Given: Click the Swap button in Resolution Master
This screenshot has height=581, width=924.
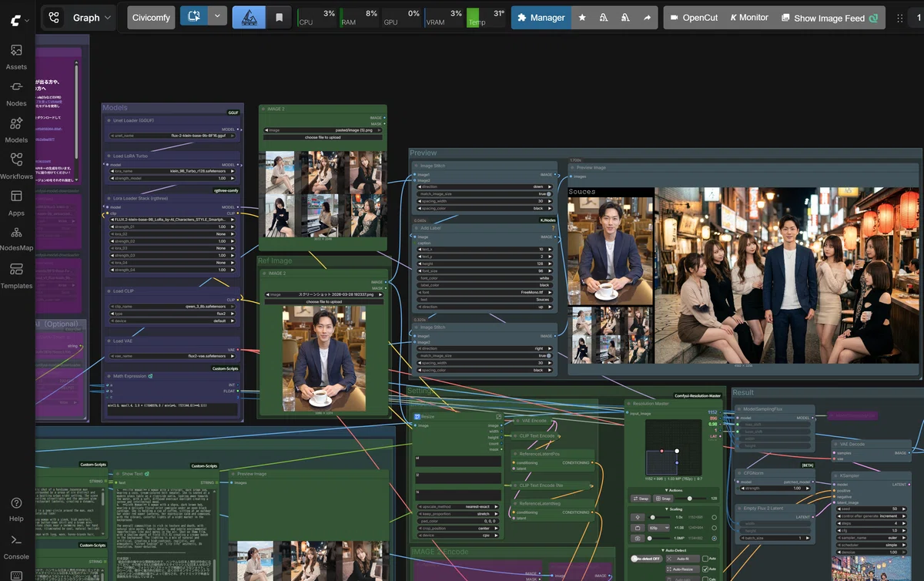Looking at the screenshot, I should coord(641,499).
